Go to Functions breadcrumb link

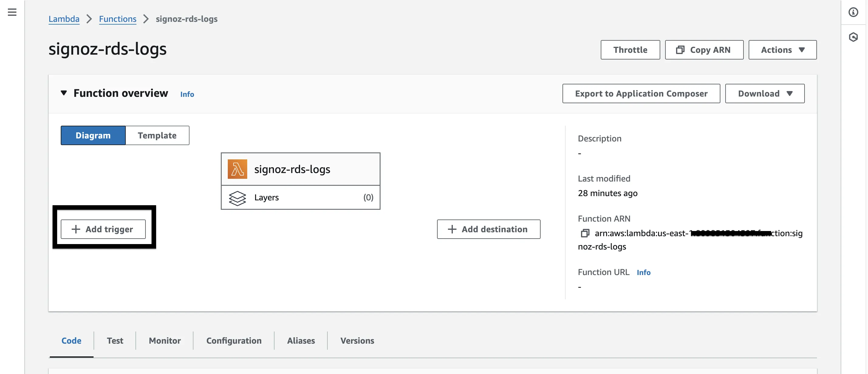[x=118, y=19]
